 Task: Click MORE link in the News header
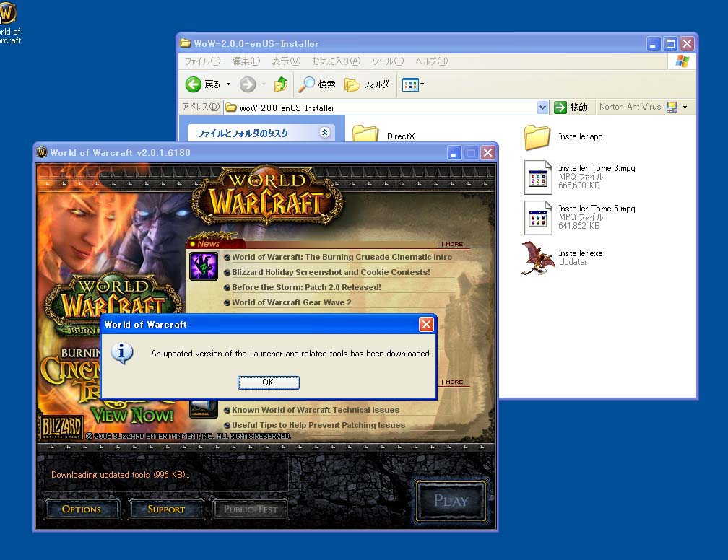point(454,244)
